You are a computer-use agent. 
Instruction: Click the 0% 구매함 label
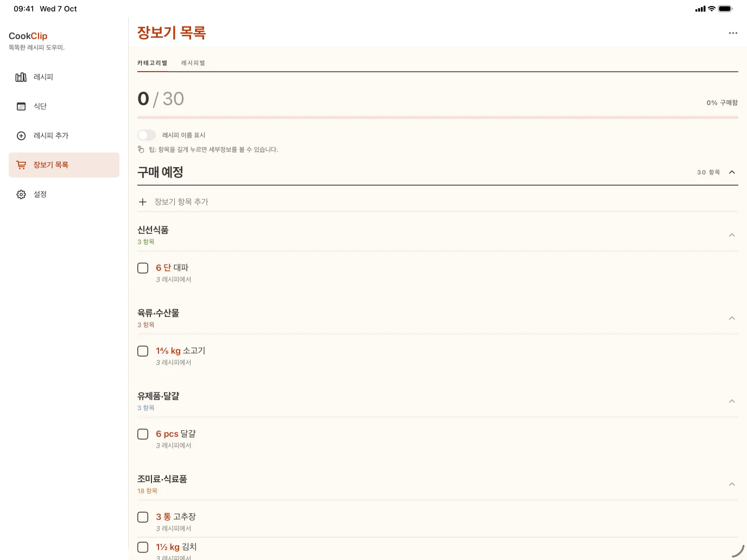[x=722, y=103]
